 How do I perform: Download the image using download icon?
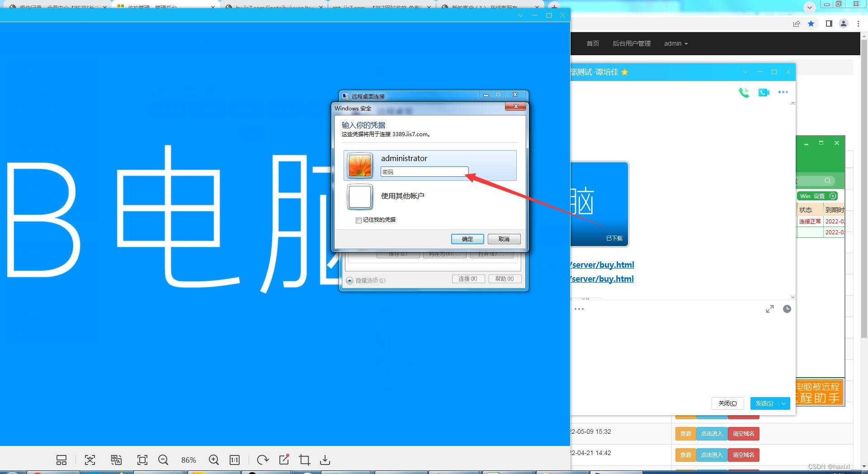pos(325,460)
